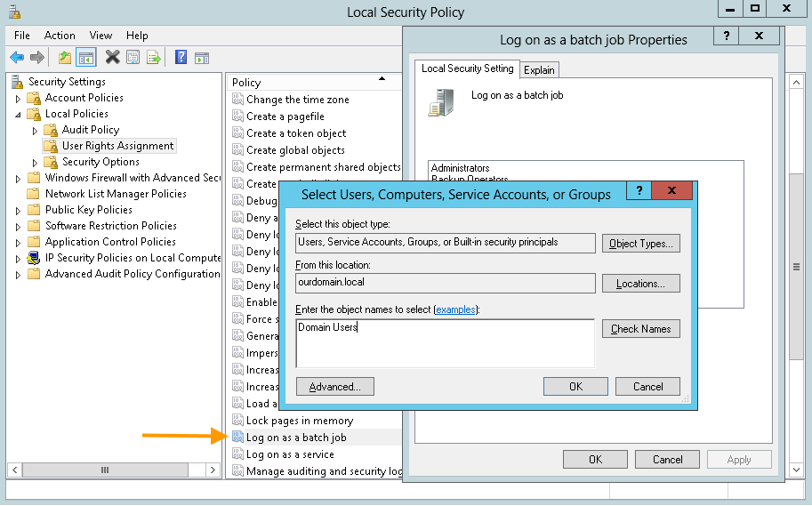This screenshot has height=506, width=812.
Task: Open the View menu
Action: click(100, 36)
